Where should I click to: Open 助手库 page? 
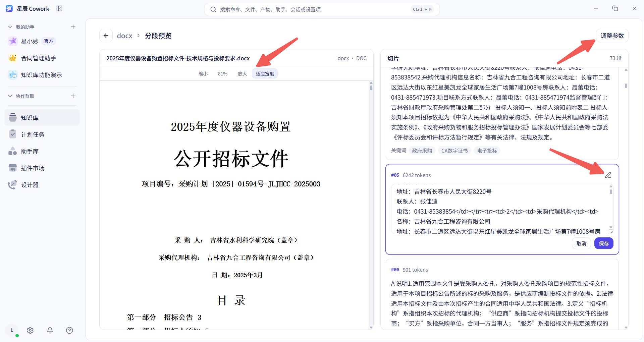42,151
